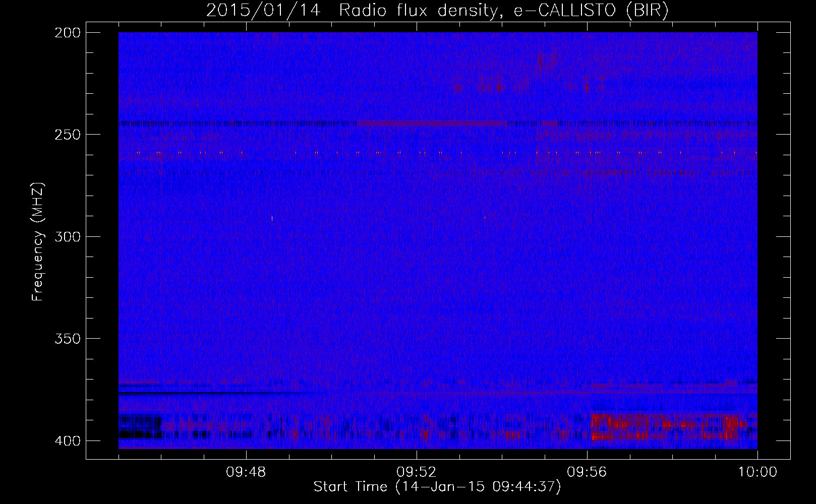Inspect the horizontal interference line near 245 MHz
816x504 pixels.
pos(438,123)
